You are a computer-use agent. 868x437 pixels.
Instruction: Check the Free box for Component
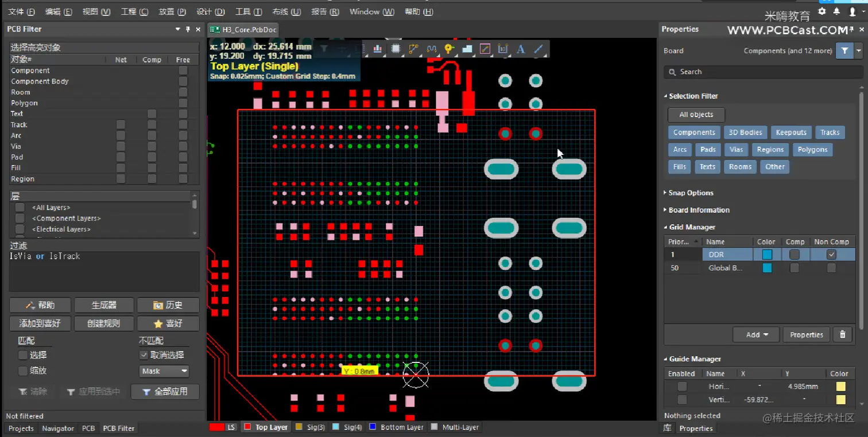pyautogui.click(x=183, y=71)
